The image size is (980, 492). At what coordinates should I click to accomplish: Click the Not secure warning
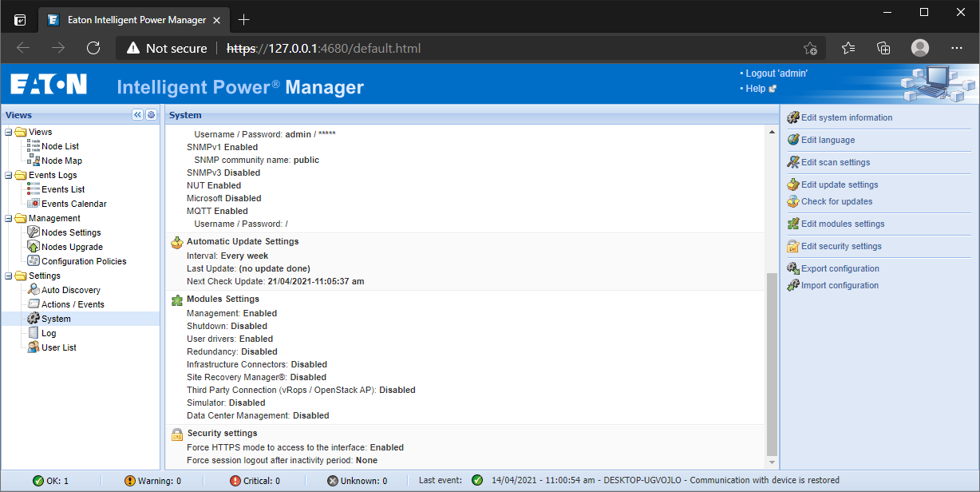(x=167, y=48)
